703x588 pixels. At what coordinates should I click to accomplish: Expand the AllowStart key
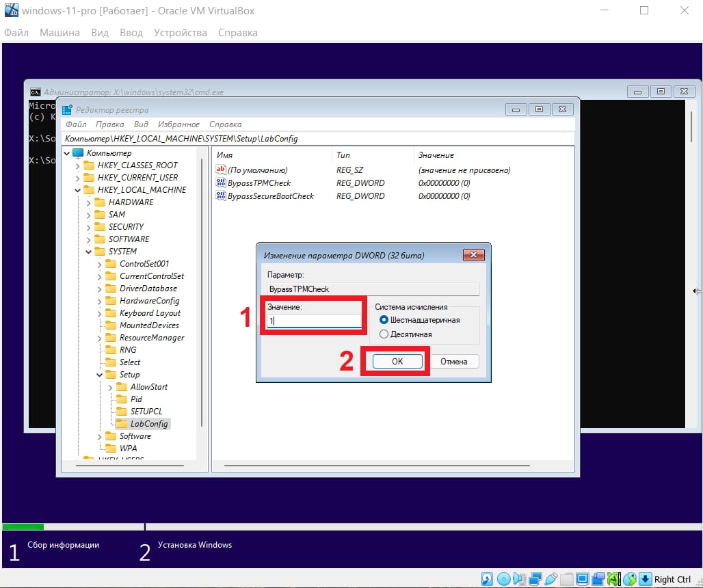click(110, 387)
